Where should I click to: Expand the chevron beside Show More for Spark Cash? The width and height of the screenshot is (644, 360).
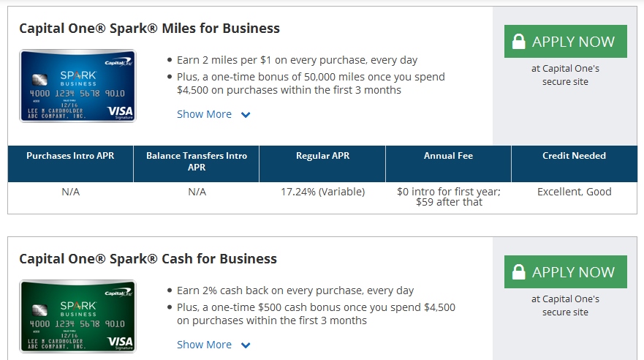(x=246, y=345)
